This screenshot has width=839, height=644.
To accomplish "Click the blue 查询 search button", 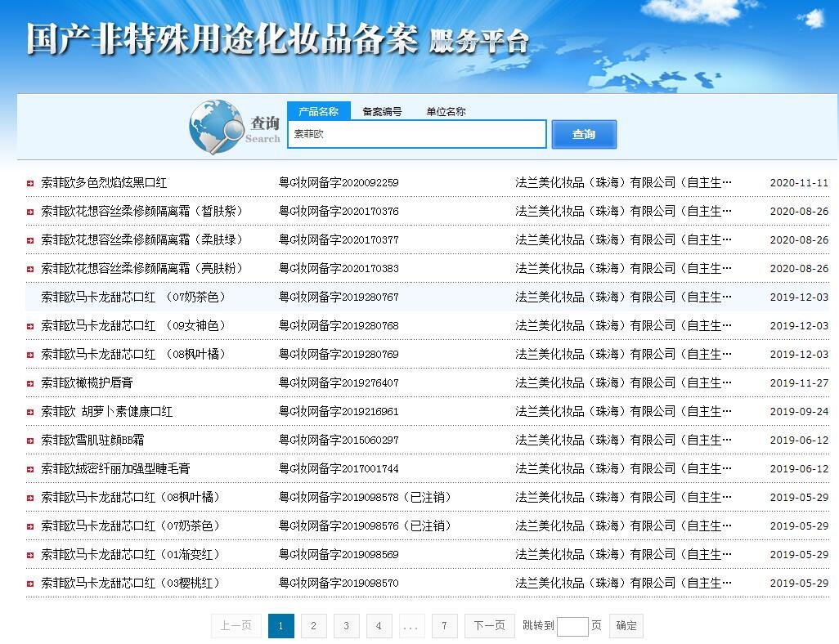I will click(584, 134).
